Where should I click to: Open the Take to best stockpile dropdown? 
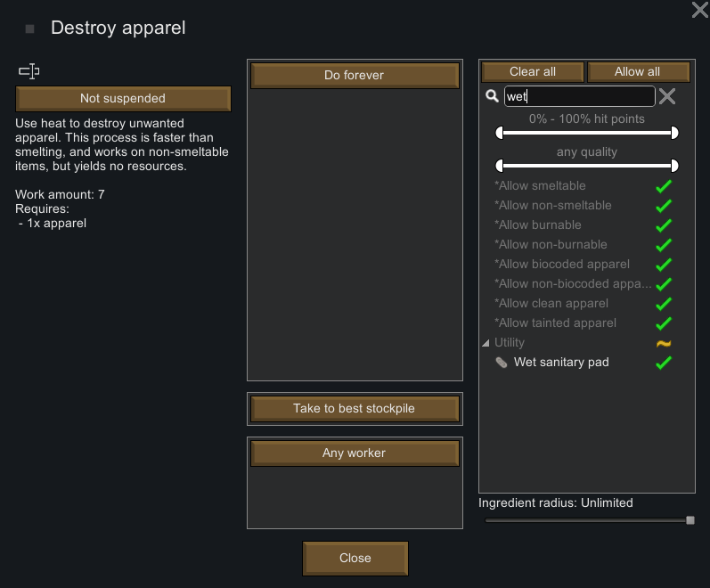(x=355, y=409)
